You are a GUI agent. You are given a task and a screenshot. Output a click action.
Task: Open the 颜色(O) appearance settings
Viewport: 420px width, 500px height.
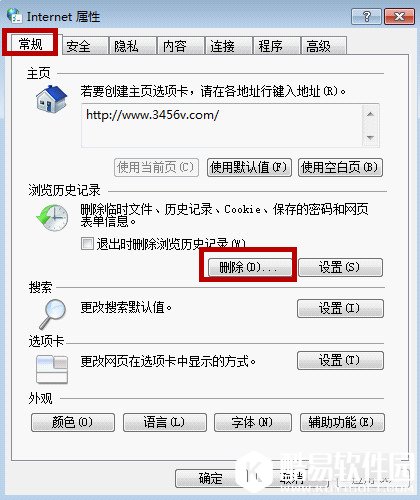[73, 422]
